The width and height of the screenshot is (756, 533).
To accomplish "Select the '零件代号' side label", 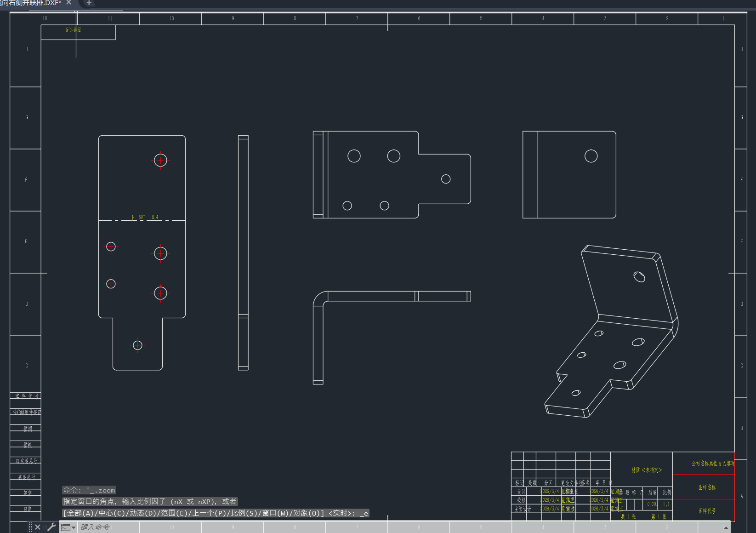I will point(27,396).
